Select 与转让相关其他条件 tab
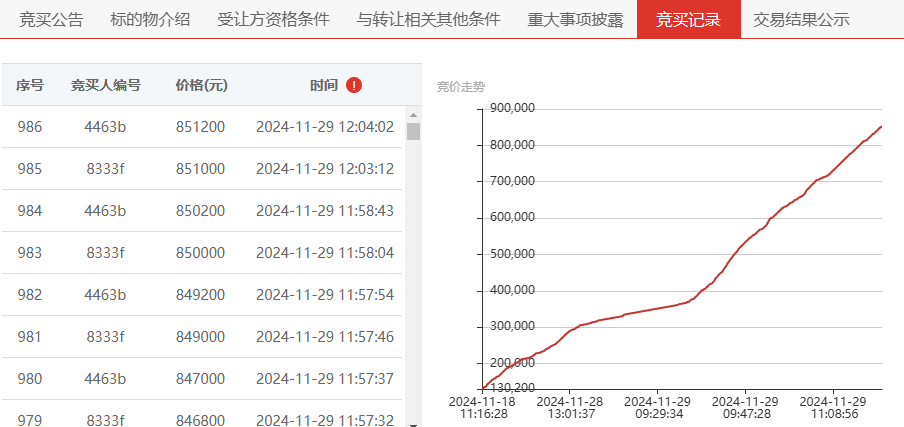 tap(428, 20)
